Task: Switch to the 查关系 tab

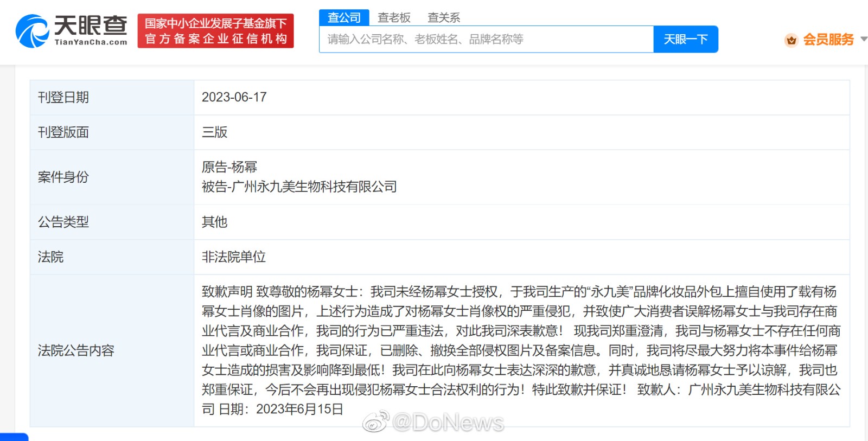Action: pos(444,17)
